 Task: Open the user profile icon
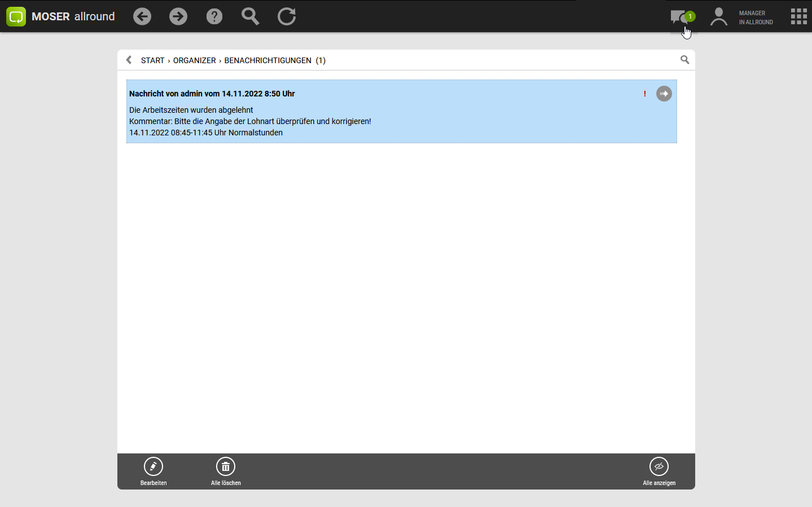point(718,17)
